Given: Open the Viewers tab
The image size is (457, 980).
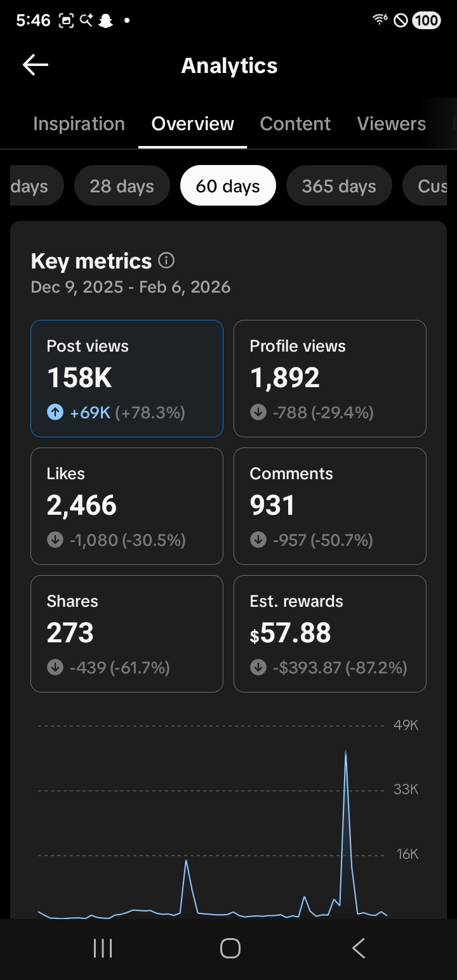Looking at the screenshot, I should click(x=392, y=124).
